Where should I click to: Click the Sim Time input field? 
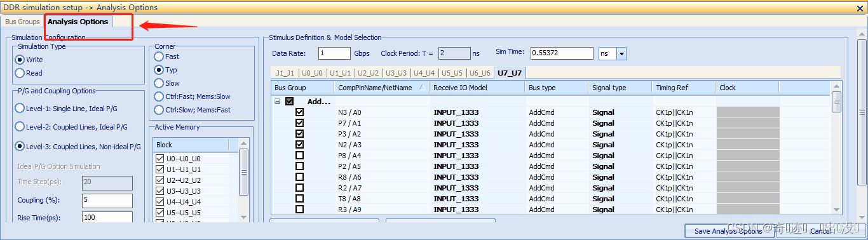(x=562, y=53)
